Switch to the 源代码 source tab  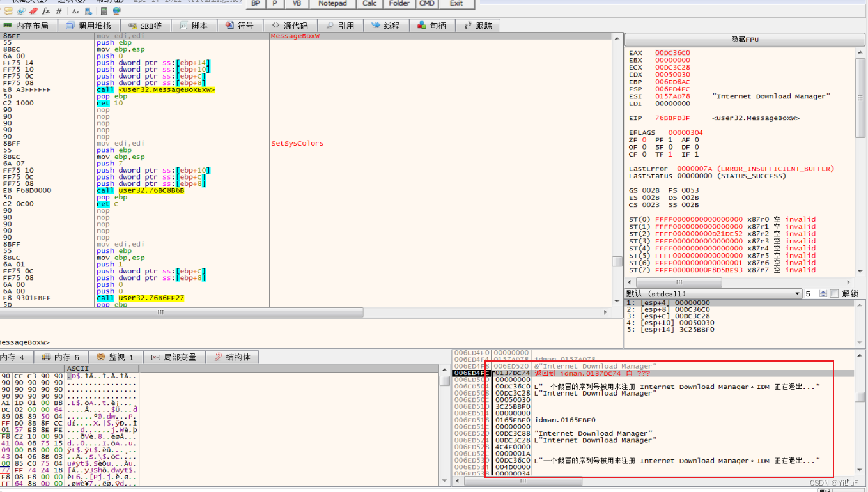click(290, 26)
